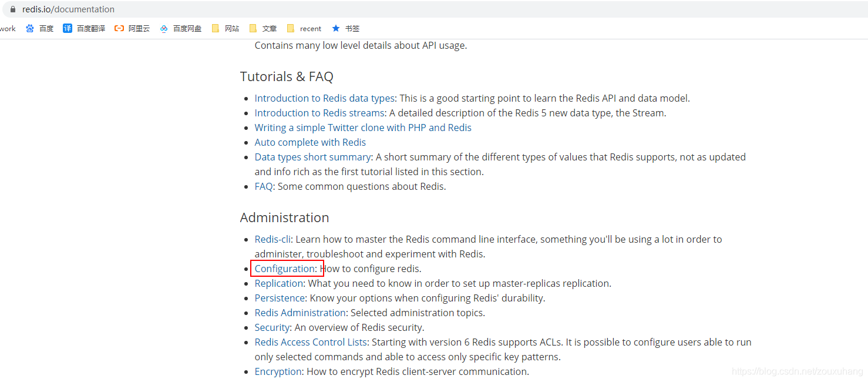Click the star icon next to 书签
Screen dimensions: 868x382
pos(335,28)
